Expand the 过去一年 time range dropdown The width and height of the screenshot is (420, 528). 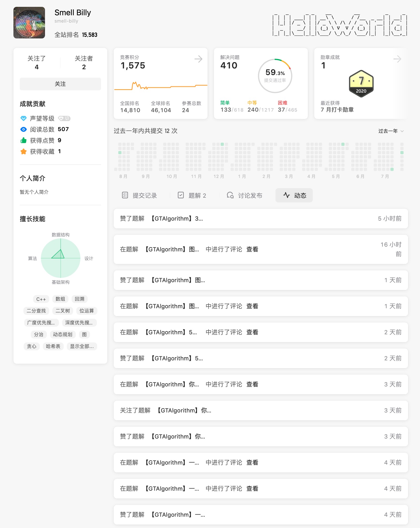pos(391,131)
